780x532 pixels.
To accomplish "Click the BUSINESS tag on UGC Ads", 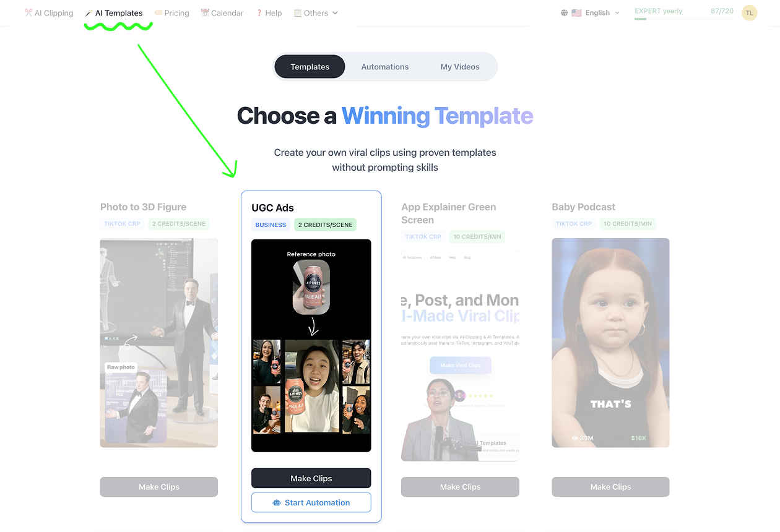I will coord(271,225).
